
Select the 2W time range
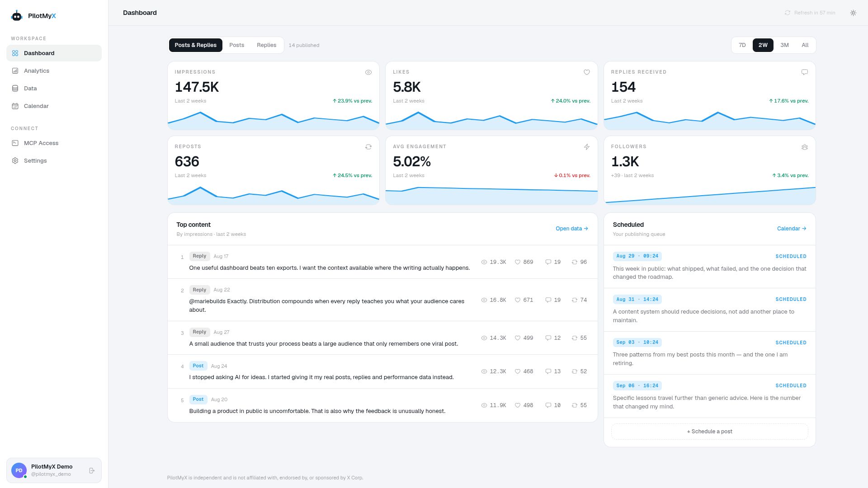pyautogui.click(x=763, y=45)
